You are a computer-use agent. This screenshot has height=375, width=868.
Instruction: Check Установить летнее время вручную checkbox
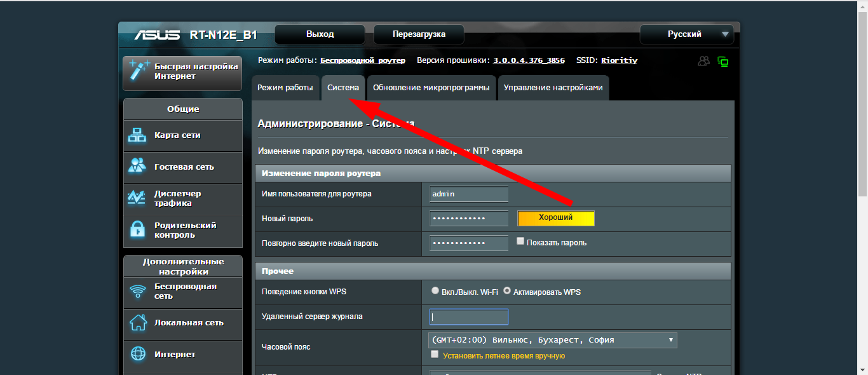tap(435, 354)
